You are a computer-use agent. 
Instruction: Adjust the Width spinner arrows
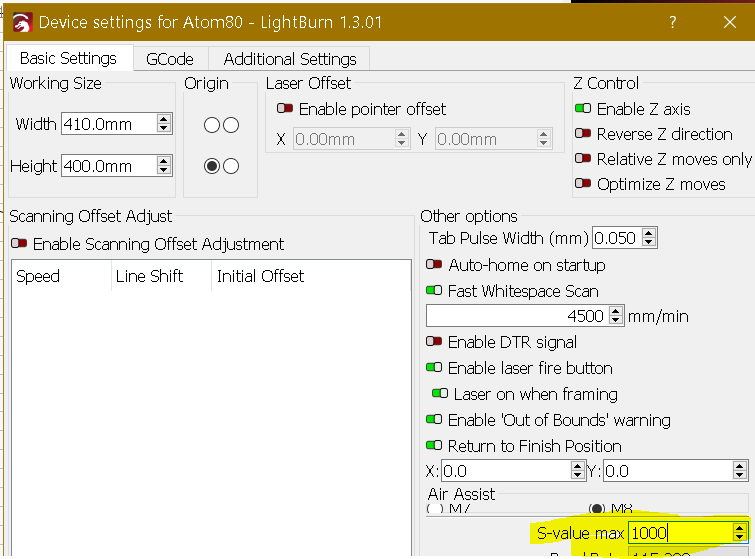tap(164, 124)
